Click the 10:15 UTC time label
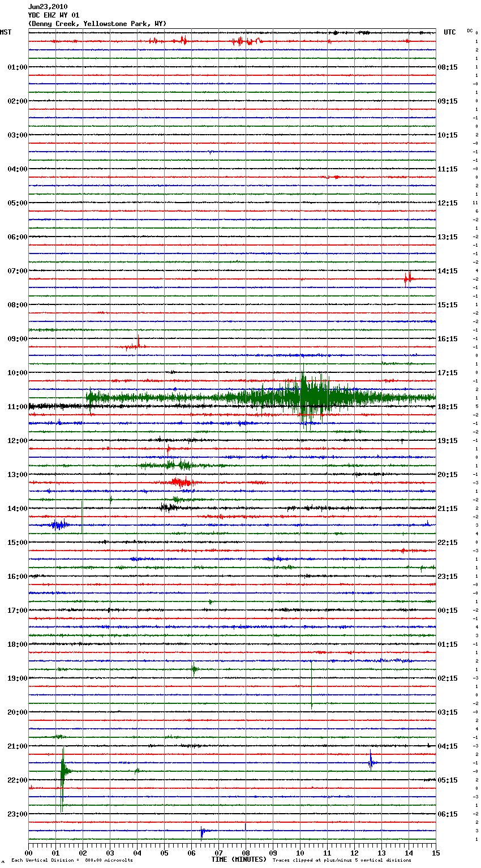The image size is (481, 868). pyautogui.click(x=448, y=135)
